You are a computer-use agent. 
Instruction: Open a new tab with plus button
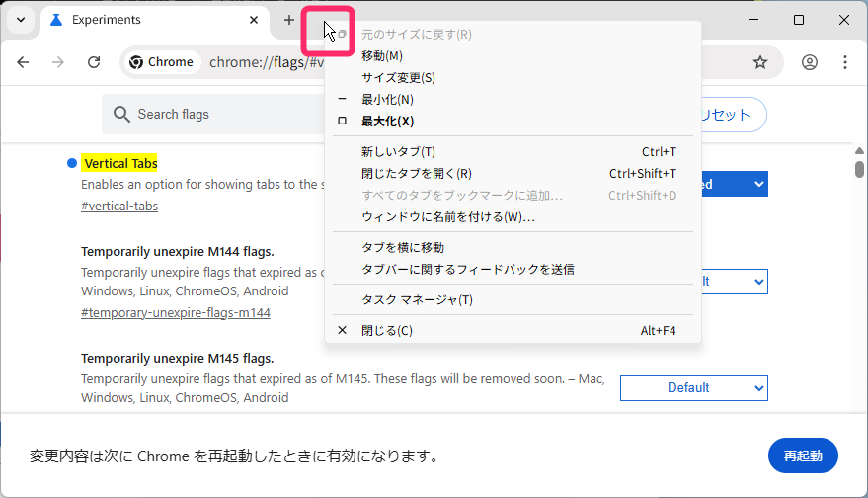pyautogui.click(x=289, y=20)
